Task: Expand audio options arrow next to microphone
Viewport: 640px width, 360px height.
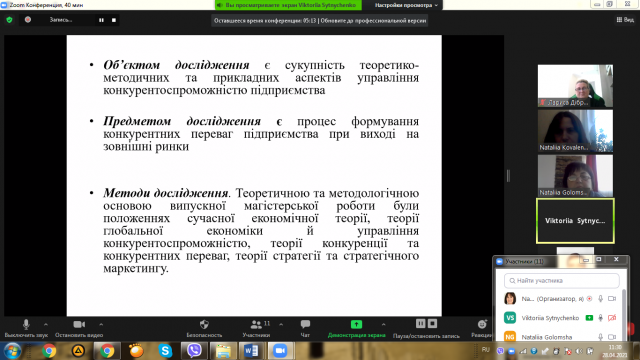Action: [46, 324]
